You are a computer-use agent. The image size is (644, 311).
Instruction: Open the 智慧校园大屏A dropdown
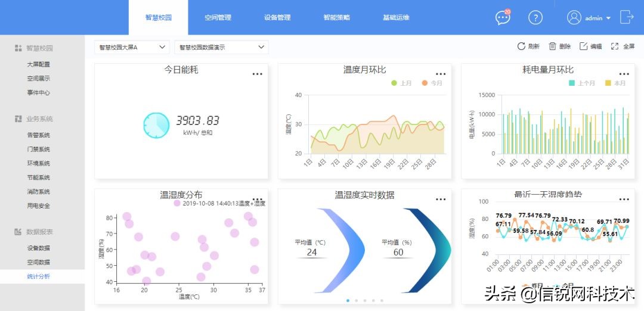[132, 47]
